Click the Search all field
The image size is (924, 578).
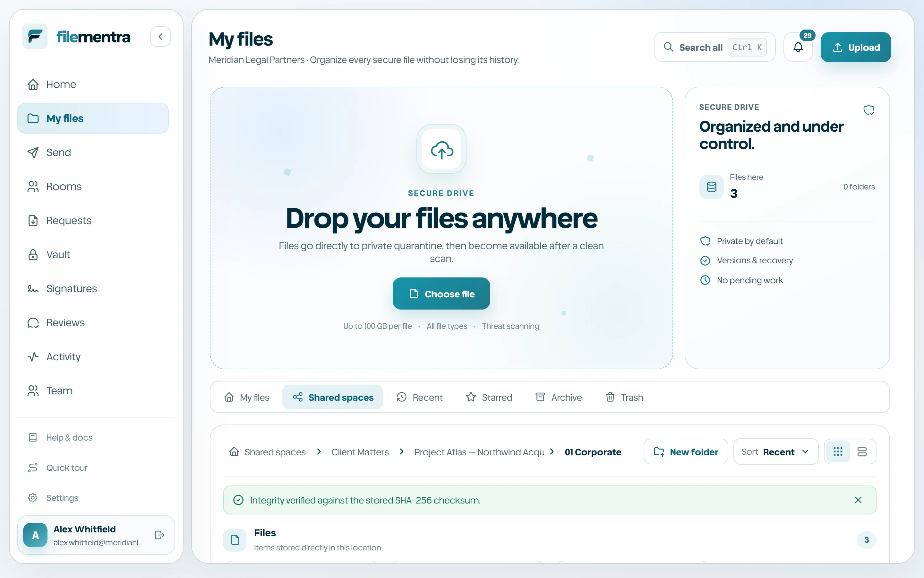coord(715,47)
